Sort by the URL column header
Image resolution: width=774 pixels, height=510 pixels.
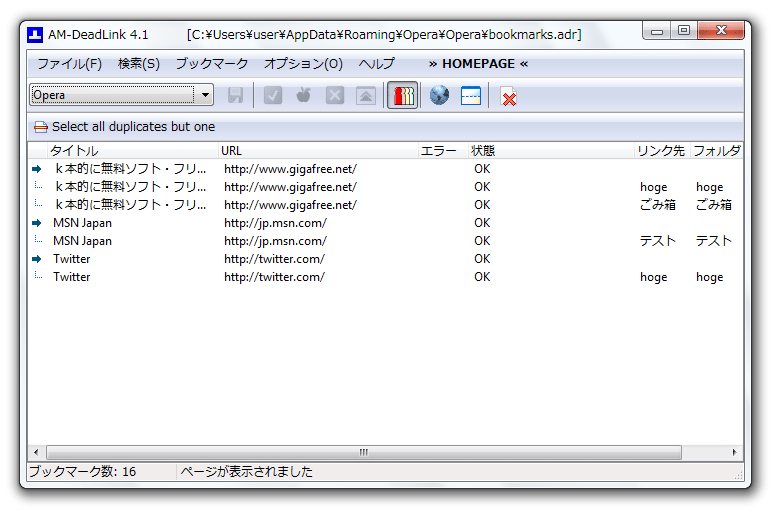[x=318, y=151]
